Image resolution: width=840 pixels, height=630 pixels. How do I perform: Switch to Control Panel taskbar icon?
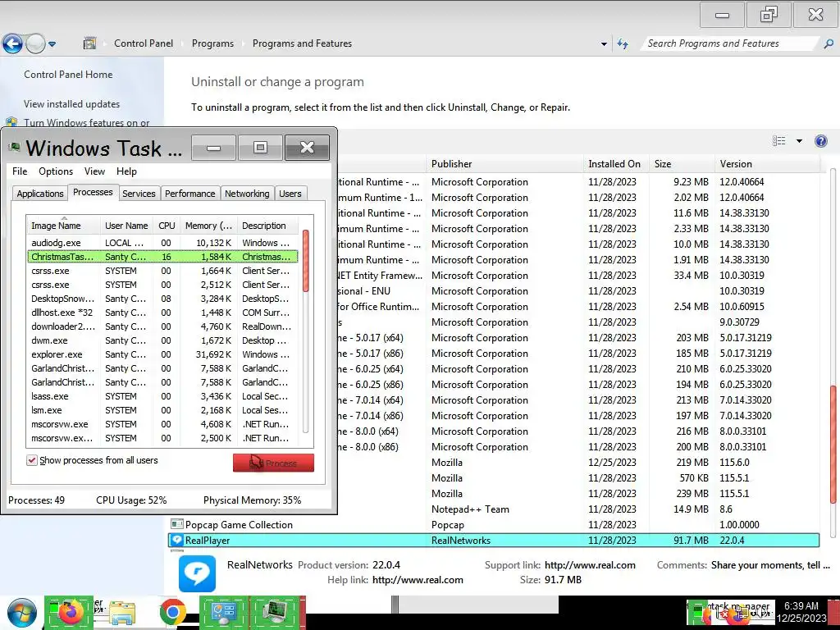coord(224,613)
